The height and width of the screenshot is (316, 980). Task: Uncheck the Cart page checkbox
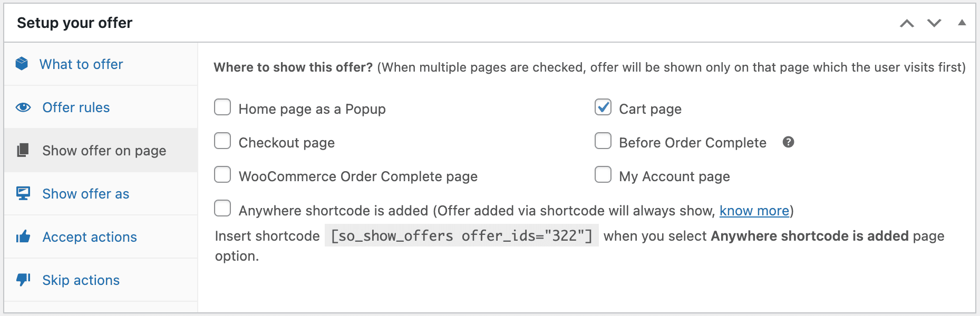603,107
